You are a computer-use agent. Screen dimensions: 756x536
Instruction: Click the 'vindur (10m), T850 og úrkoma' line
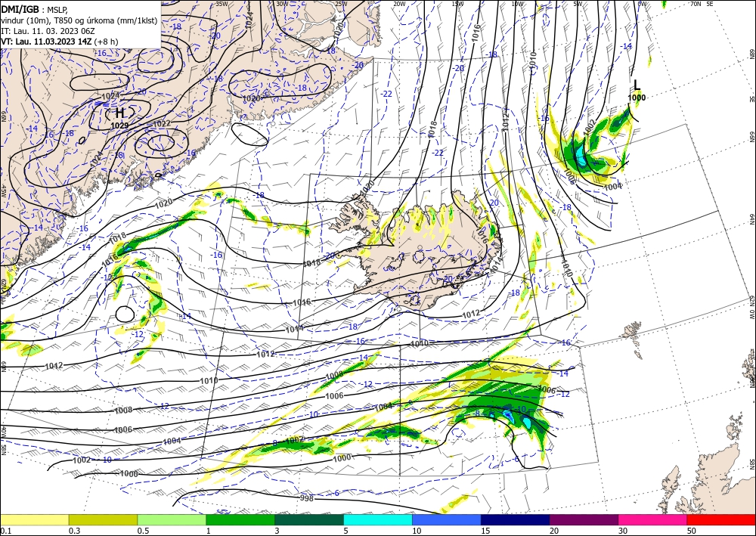click(79, 20)
